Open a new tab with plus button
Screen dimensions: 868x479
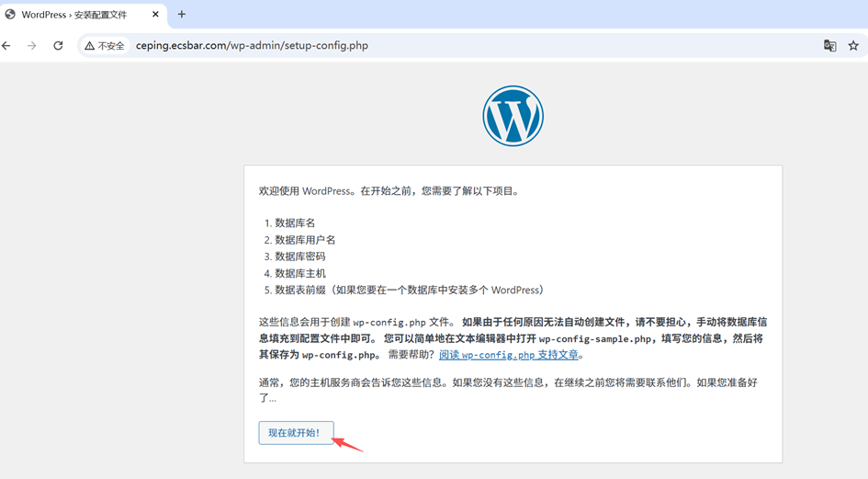point(182,14)
